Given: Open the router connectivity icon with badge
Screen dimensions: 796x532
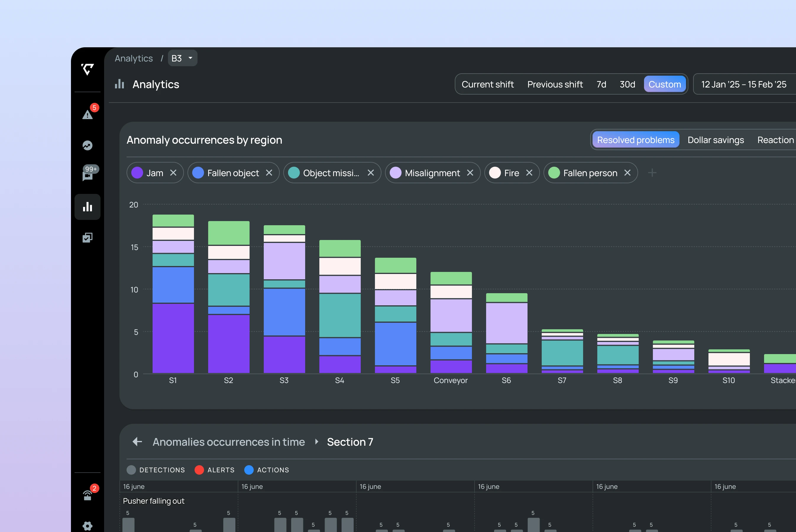Looking at the screenshot, I should [88, 495].
